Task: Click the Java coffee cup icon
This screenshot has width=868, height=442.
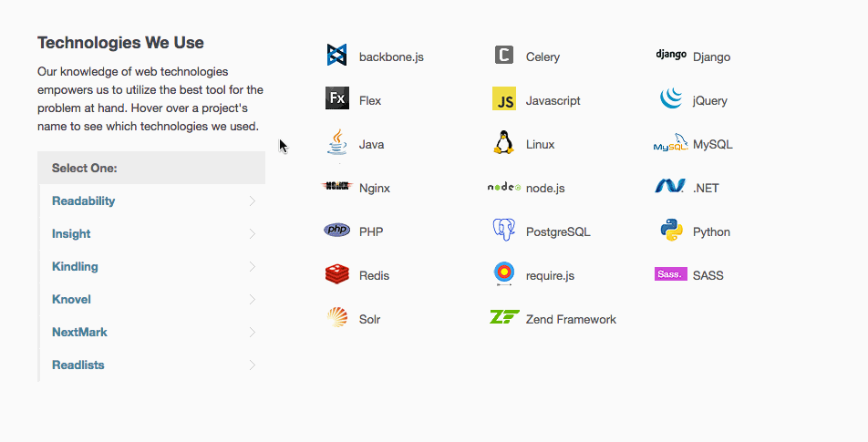Action: pos(337,142)
